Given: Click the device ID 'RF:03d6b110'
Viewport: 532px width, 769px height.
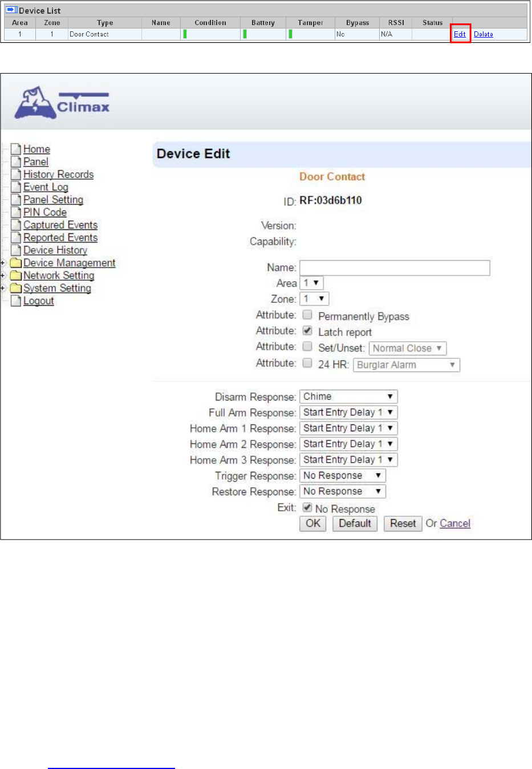Looking at the screenshot, I should [331, 200].
